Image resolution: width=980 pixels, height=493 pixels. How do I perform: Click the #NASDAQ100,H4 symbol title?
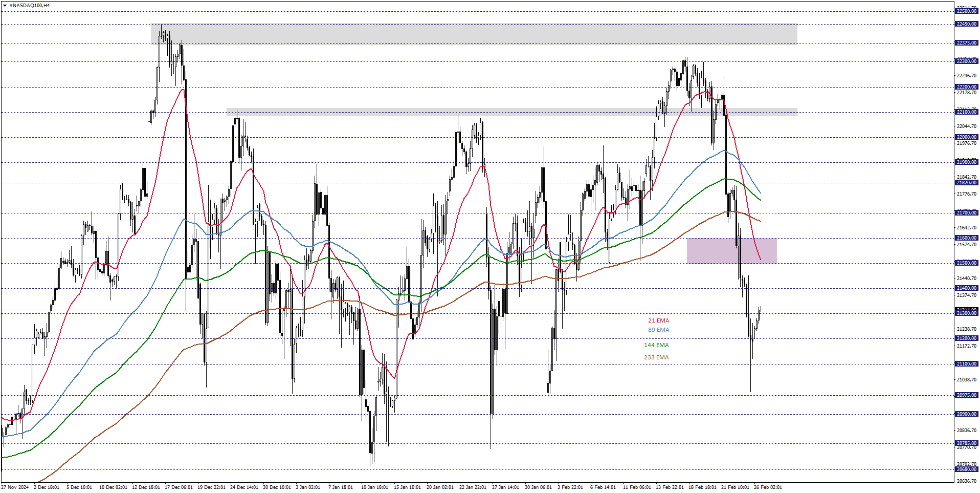29,5
